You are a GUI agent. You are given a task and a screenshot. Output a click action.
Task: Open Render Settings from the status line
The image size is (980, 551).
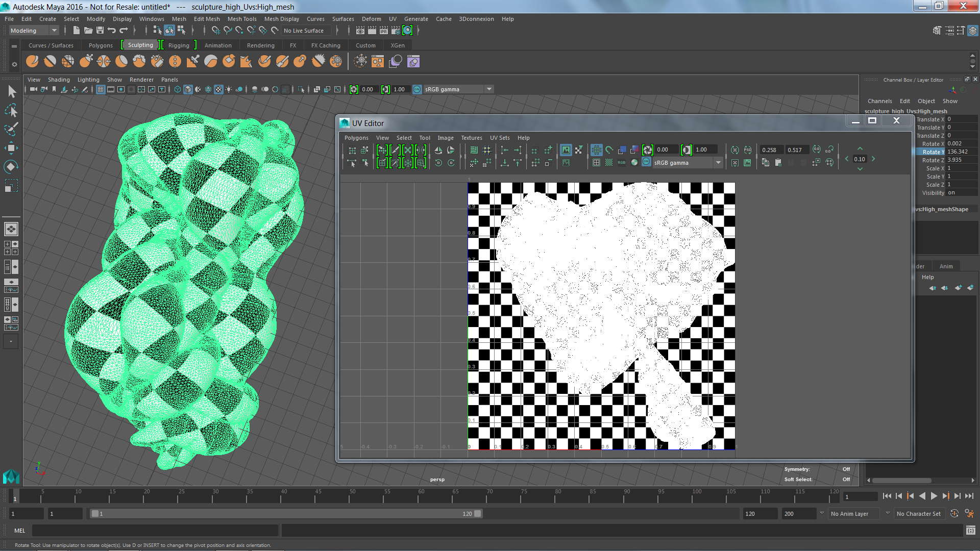[x=396, y=31]
